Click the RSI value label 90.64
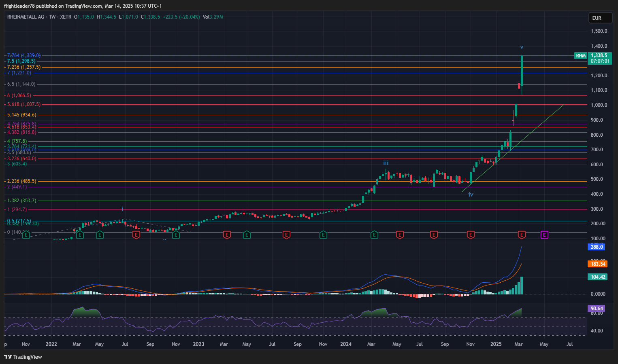 (596, 308)
